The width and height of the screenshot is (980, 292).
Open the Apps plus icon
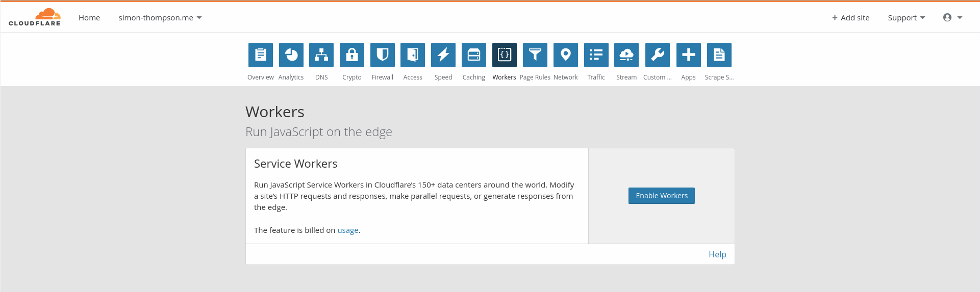689,55
